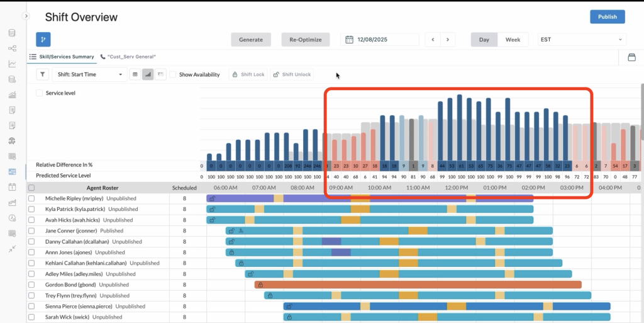The image size is (644, 323).
Task: Open the EST timezone dropdown
Action: 581,40
